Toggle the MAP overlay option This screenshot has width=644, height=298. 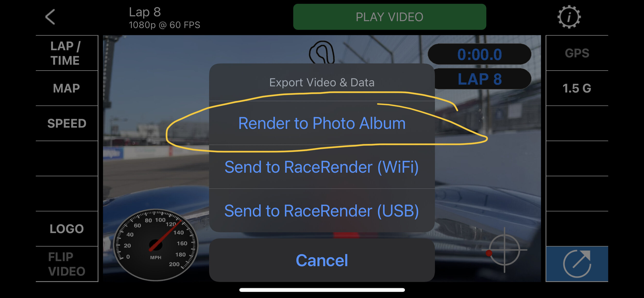click(67, 88)
